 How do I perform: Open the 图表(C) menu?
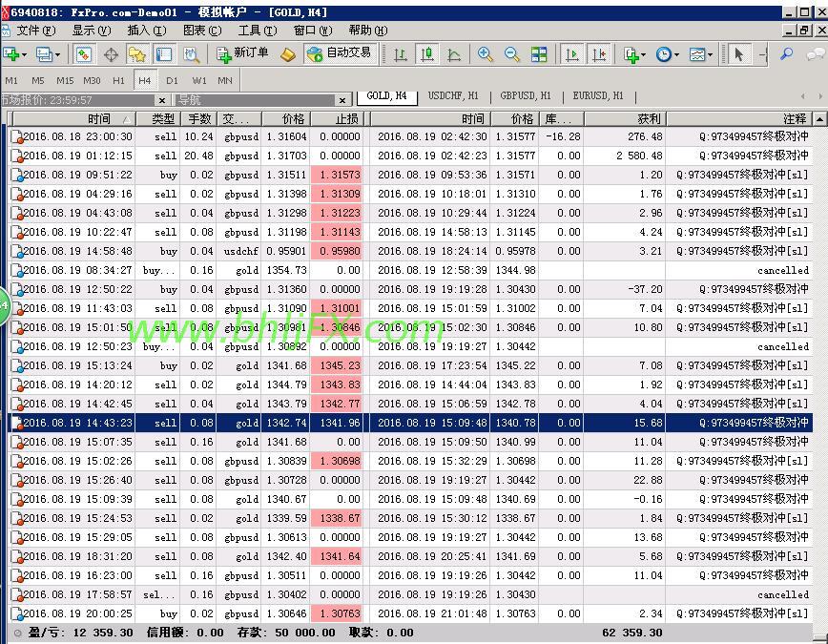click(201, 31)
